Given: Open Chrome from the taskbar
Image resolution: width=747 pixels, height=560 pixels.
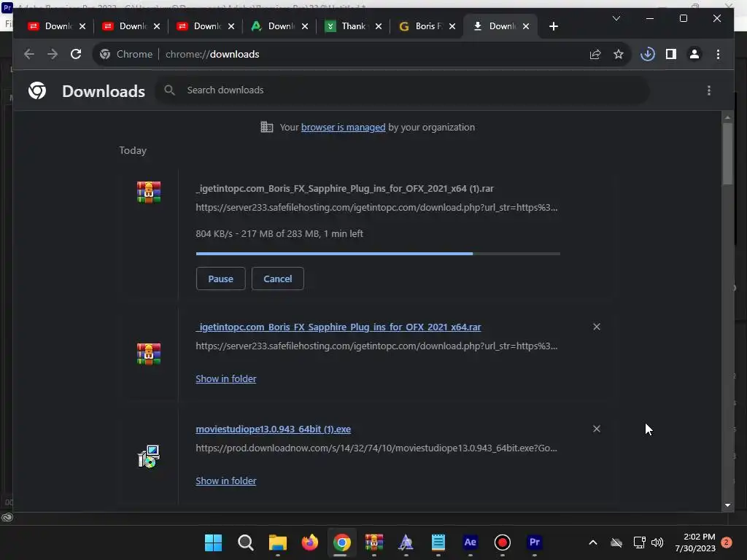Looking at the screenshot, I should 342,542.
